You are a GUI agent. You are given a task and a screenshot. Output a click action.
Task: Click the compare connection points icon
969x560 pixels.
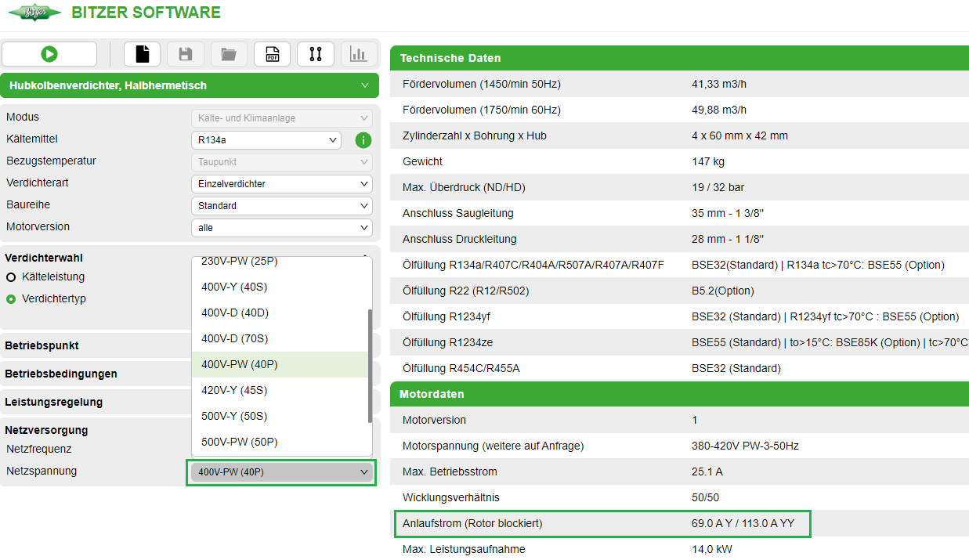coord(316,54)
